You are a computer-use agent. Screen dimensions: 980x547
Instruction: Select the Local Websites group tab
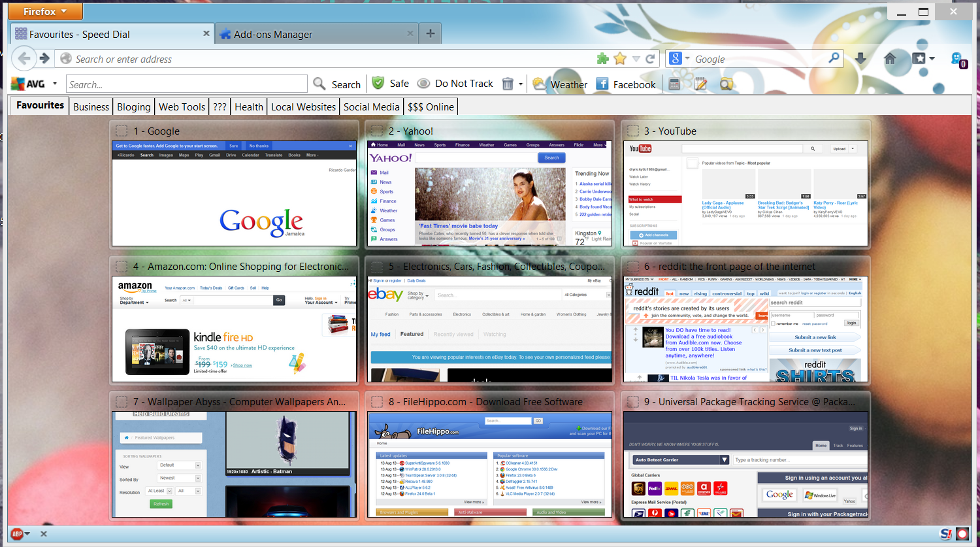pos(303,107)
